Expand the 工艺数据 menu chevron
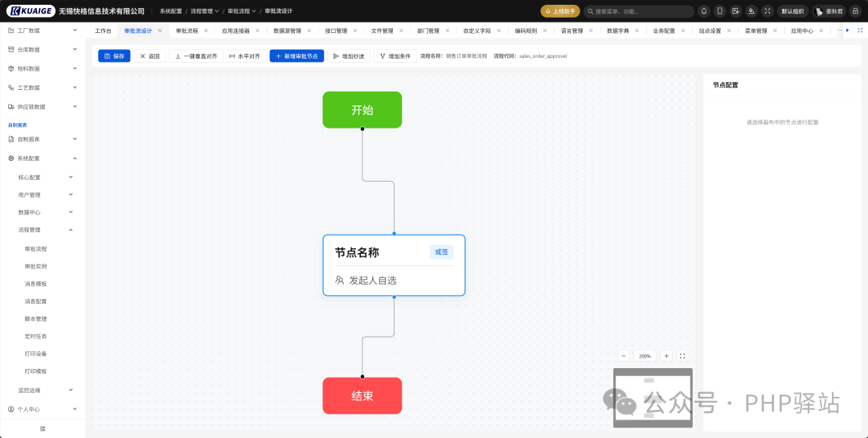Image resolution: width=868 pixels, height=438 pixels. [x=75, y=88]
